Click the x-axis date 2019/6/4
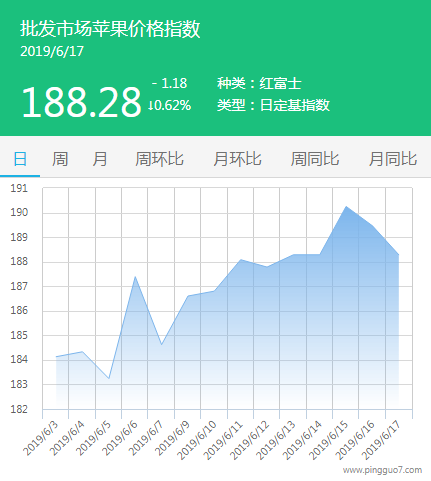The image size is (431, 481). coord(67,438)
